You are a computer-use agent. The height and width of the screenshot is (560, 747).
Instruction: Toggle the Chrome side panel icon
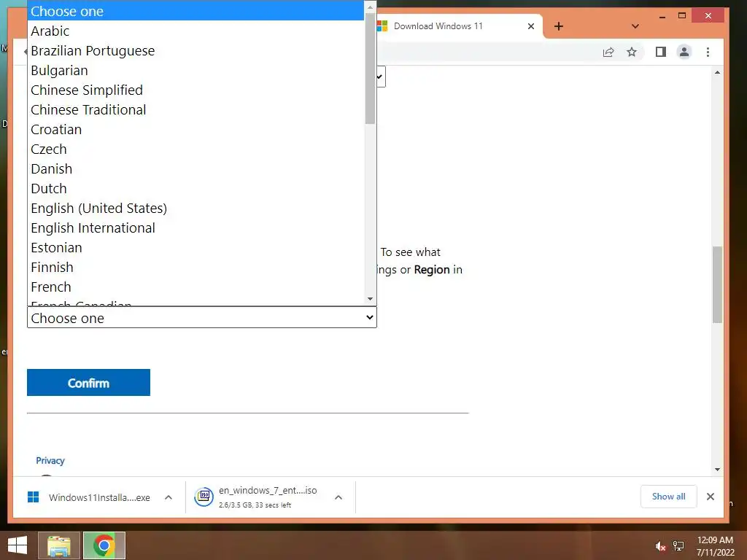pyautogui.click(x=661, y=52)
